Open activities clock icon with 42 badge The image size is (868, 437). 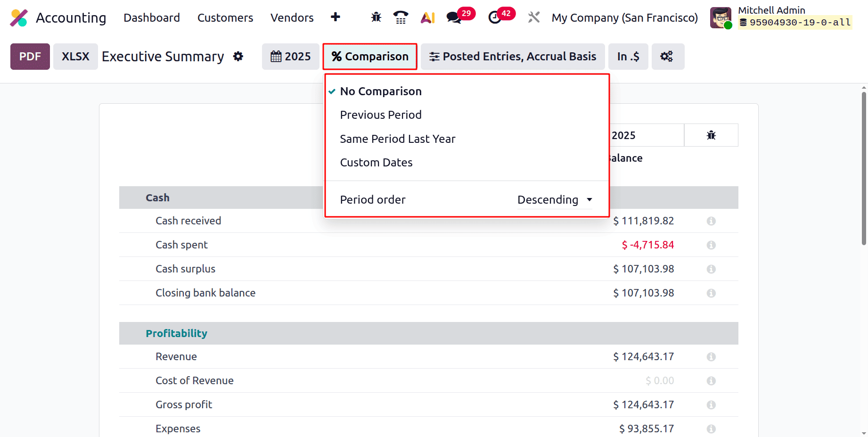[x=494, y=17]
